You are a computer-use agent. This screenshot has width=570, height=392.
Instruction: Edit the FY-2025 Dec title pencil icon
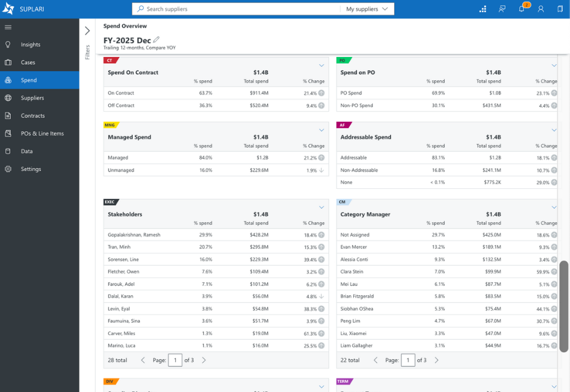click(156, 39)
